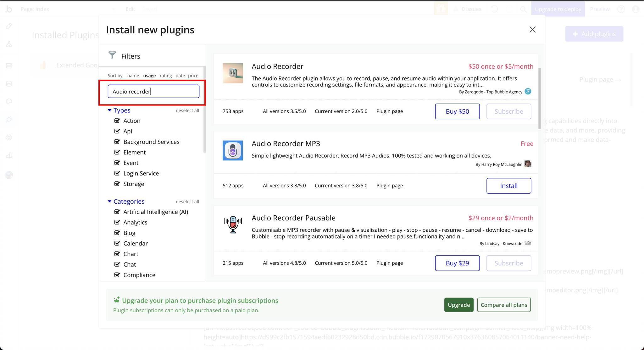Close the Install new plugins dialog
This screenshot has width=644, height=350.
pos(532,30)
